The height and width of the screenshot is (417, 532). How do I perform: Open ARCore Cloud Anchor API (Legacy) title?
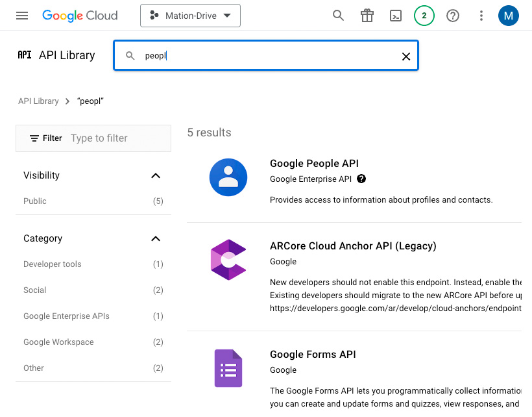[353, 246]
